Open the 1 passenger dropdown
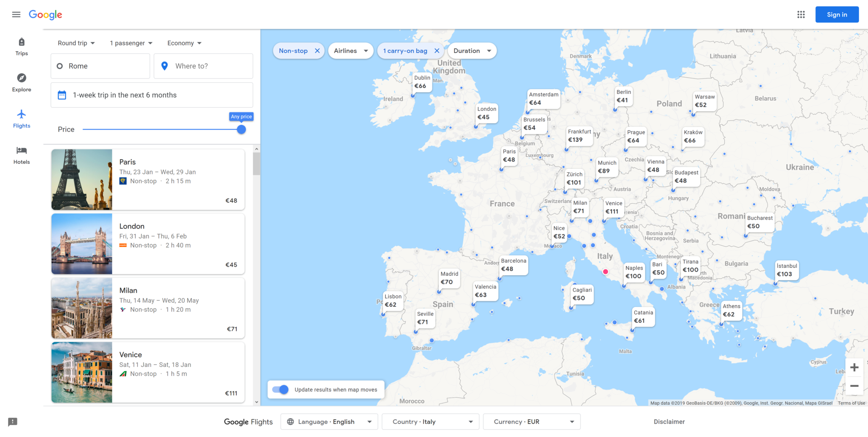Image resolution: width=868 pixels, height=437 pixels. coord(131,43)
